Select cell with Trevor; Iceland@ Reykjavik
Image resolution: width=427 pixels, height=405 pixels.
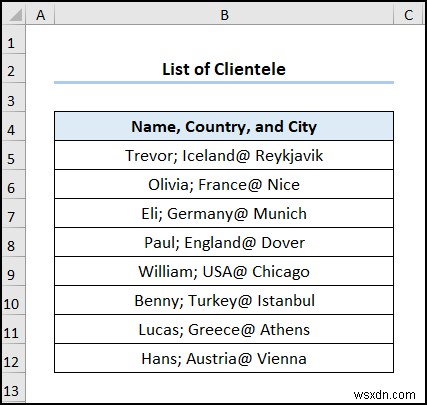pyautogui.click(x=224, y=155)
